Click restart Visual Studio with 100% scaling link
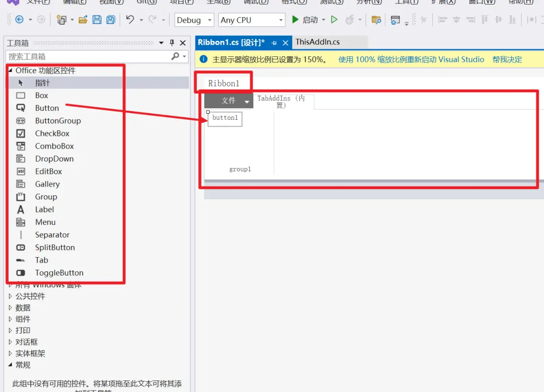This screenshot has width=544, height=392. pyautogui.click(x=411, y=59)
